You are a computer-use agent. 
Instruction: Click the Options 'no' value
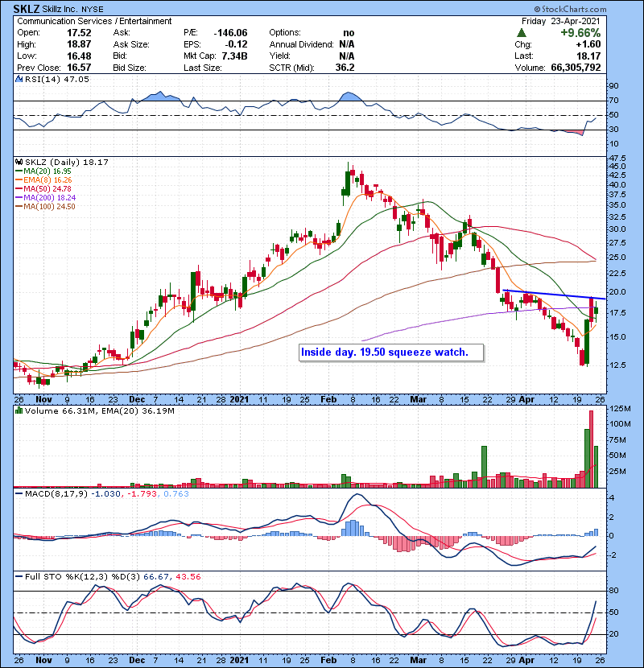point(349,33)
